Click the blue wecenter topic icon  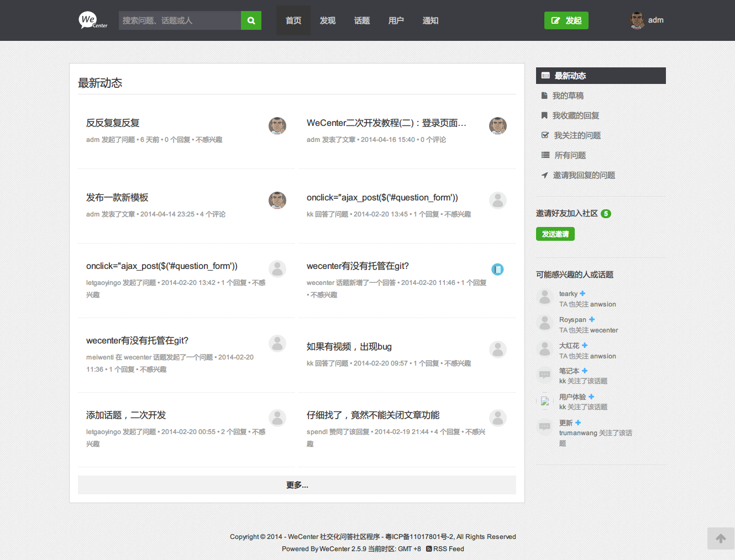[498, 269]
